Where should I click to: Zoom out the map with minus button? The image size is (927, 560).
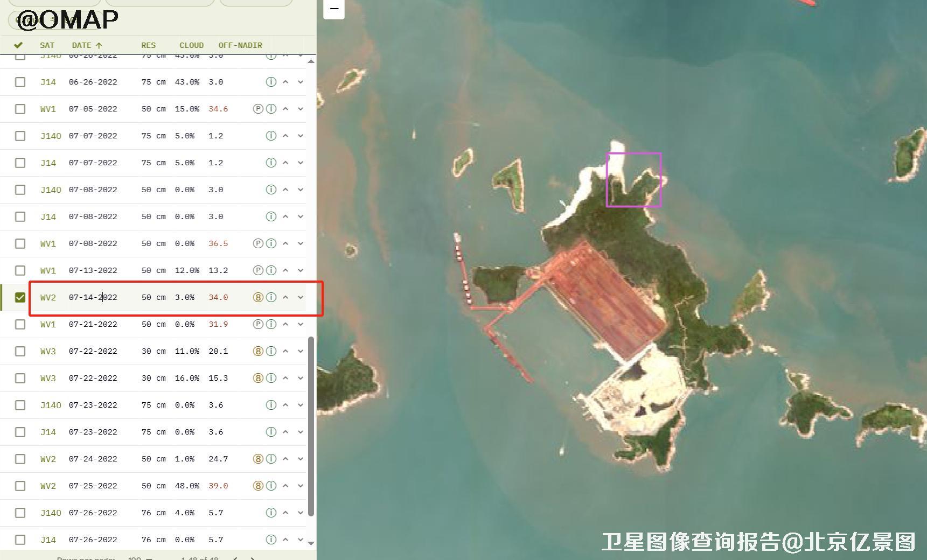pos(334,9)
